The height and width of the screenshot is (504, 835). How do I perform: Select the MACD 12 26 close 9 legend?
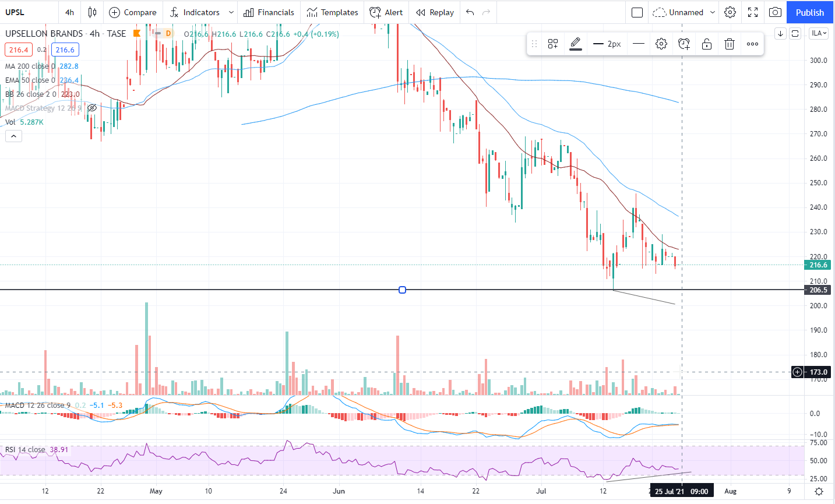click(x=37, y=406)
